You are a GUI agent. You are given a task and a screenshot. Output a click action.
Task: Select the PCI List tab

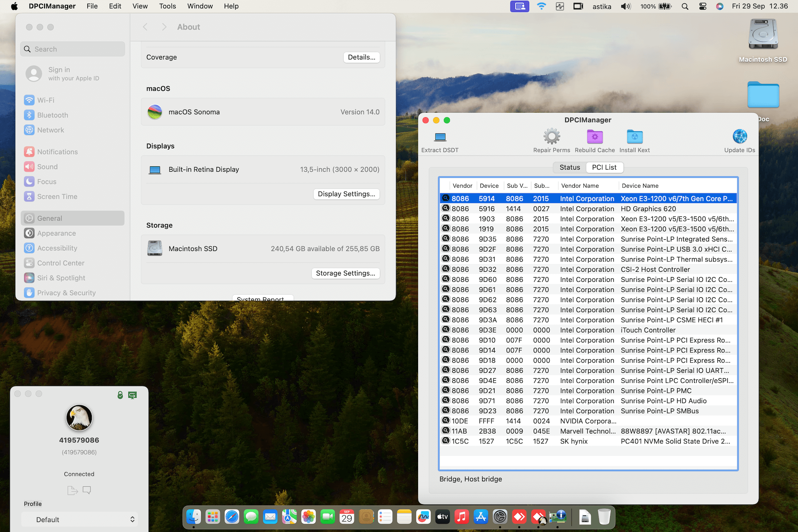click(x=604, y=167)
